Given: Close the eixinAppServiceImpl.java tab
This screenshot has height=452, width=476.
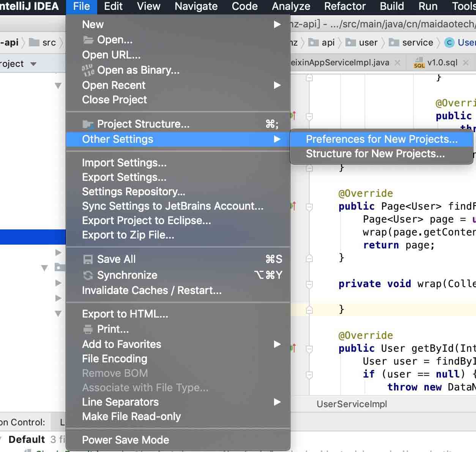Looking at the screenshot, I should [x=397, y=63].
